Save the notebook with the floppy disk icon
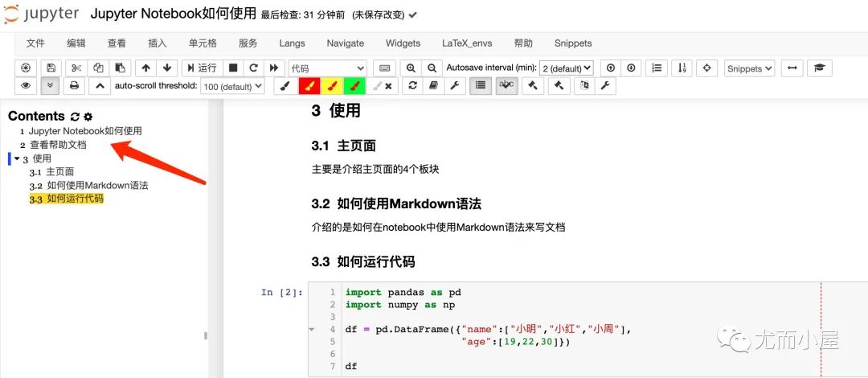868x378 pixels. 51,68
